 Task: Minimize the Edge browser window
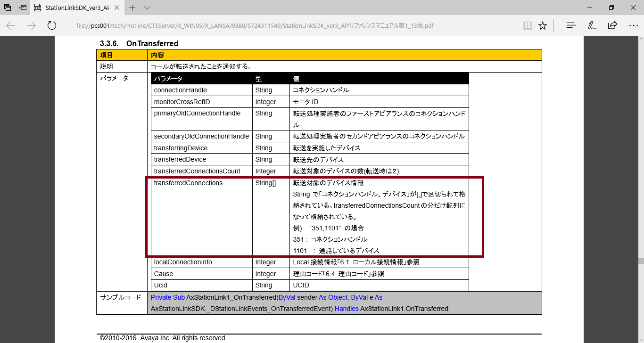[x=590, y=8]
